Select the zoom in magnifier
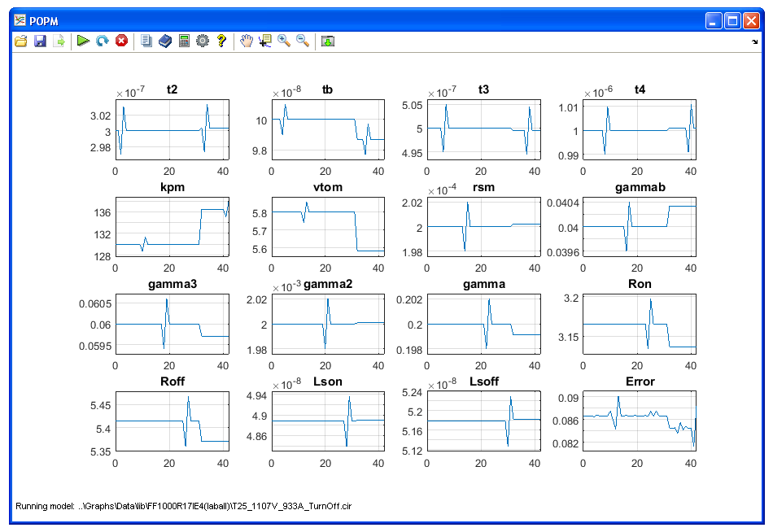 [x=284, y=41]
